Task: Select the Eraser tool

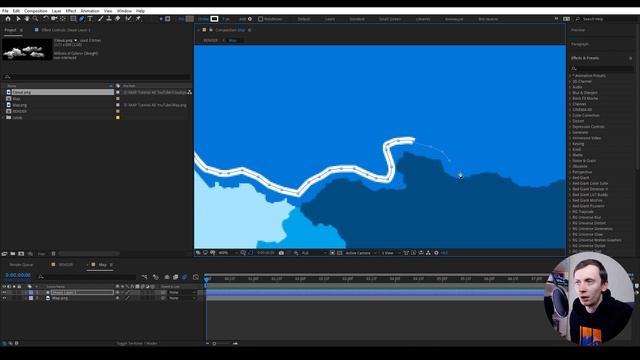Action: coord(118,19)
